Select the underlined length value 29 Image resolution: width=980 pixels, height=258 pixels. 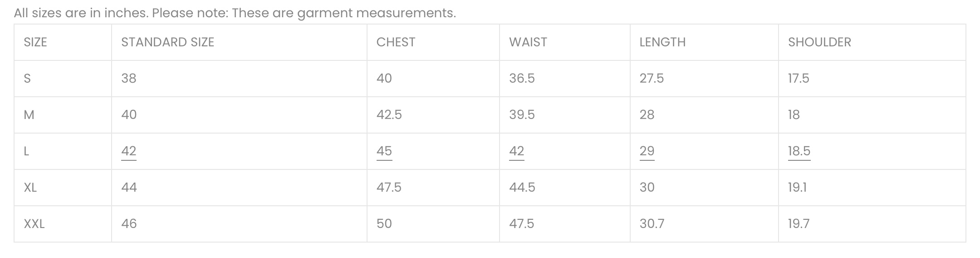pyautogui.click(x=647, y=151)
